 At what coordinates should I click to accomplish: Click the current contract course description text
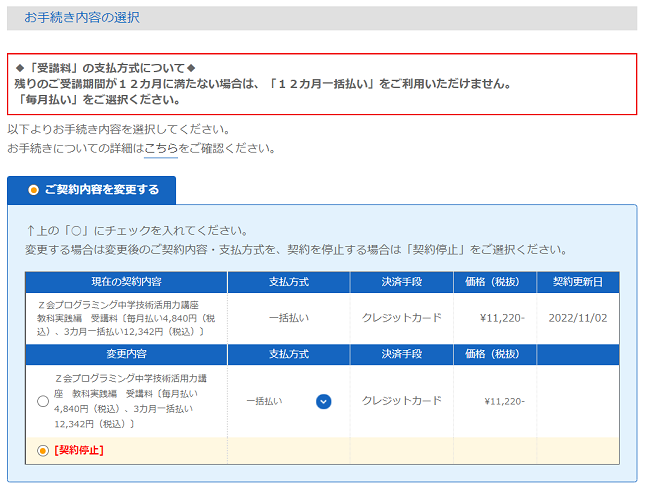[x=126, y=318]
